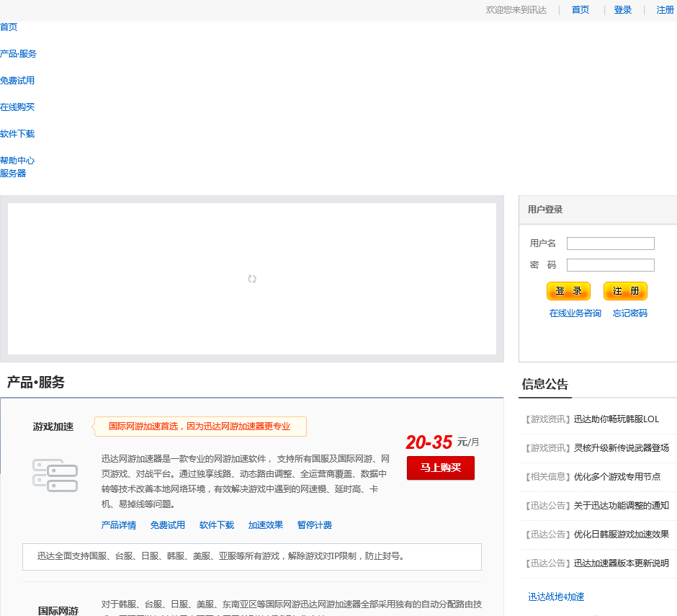The image size is (677, 616).
Task: Click the 国际网游 section title
Action: tap(58, 611)
